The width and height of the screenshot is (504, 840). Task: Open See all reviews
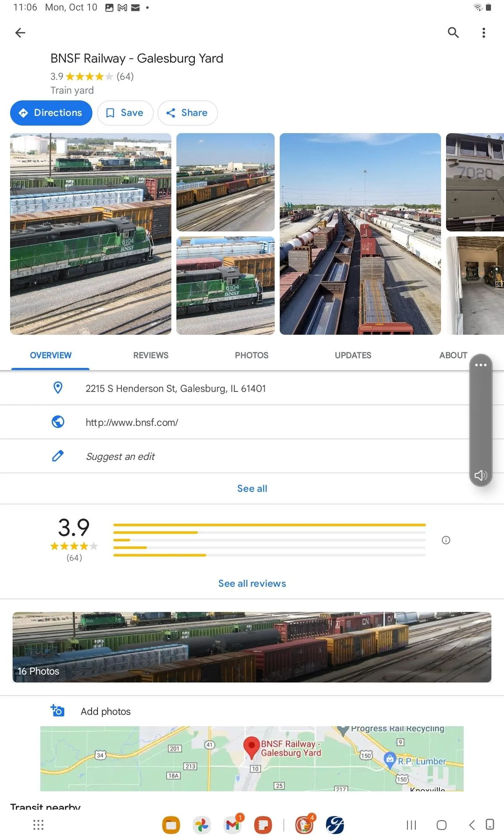click(x=252, y=583)
